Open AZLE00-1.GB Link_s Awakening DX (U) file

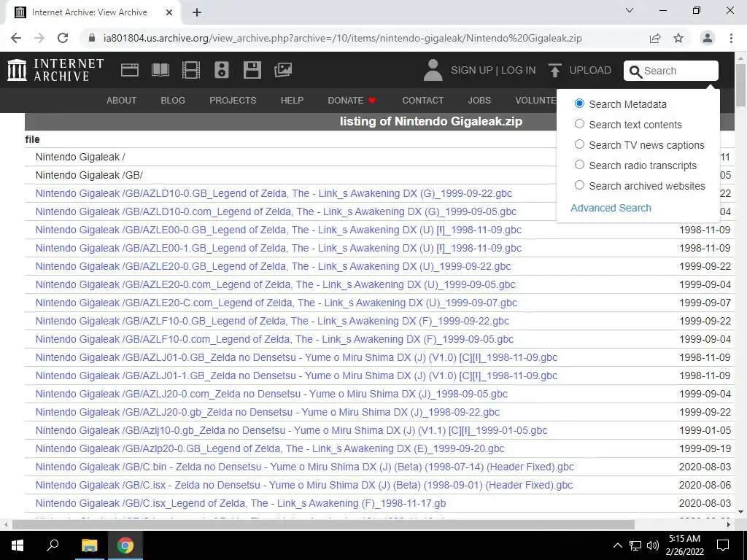coord(278,248)
